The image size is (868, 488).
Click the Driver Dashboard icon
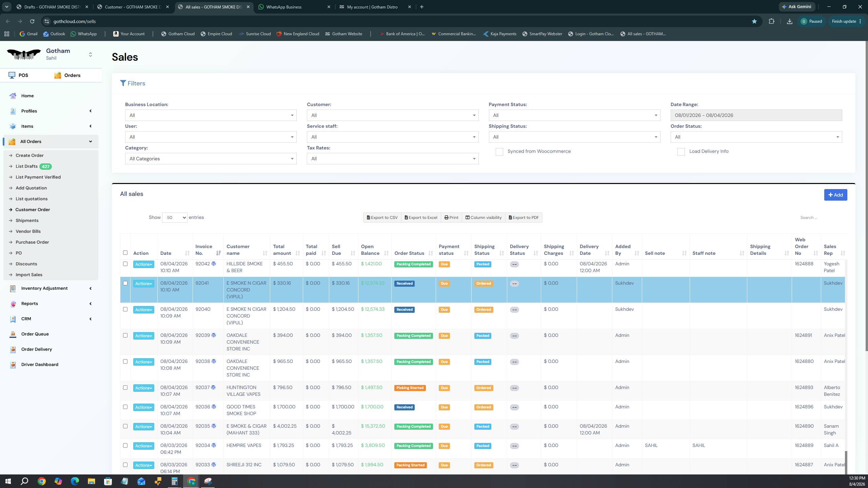(13, 365)
